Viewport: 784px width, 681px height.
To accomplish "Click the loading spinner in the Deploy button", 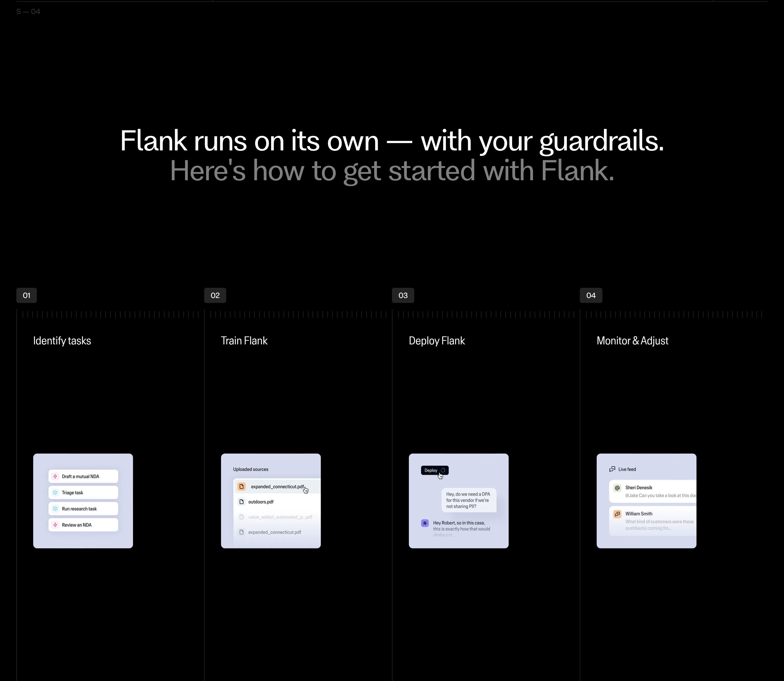I will click(443, 470).
